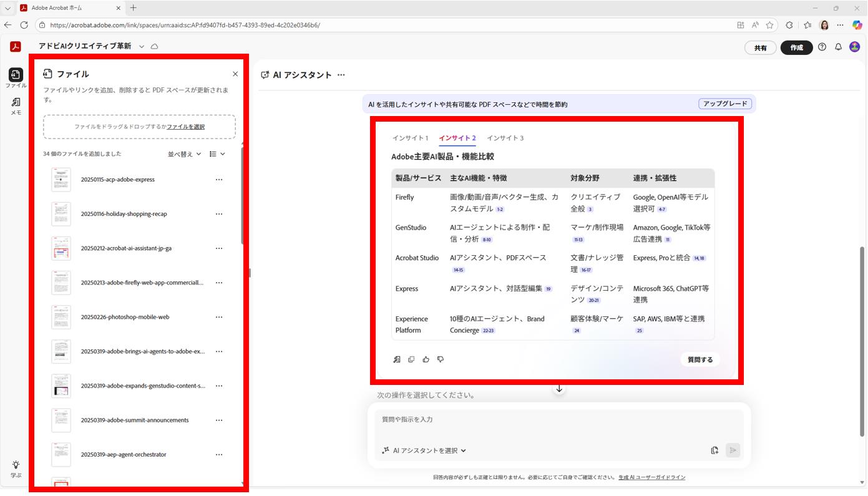Open the 生成AIユーザーガイドライン link
The image size is (868, 496).
pyautogui.click(x=651, y=477)
